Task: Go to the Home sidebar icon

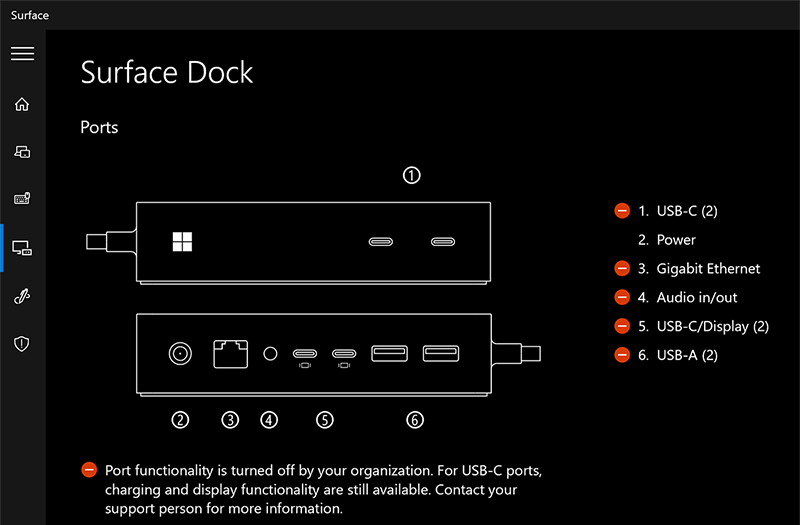Action: coord(22,104)
